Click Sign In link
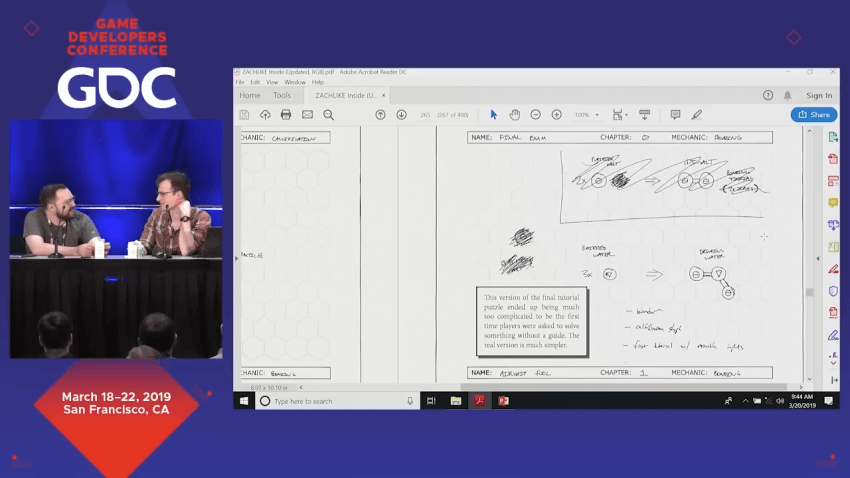This screenshot has height=478, width=850. [x=819, y=95]
